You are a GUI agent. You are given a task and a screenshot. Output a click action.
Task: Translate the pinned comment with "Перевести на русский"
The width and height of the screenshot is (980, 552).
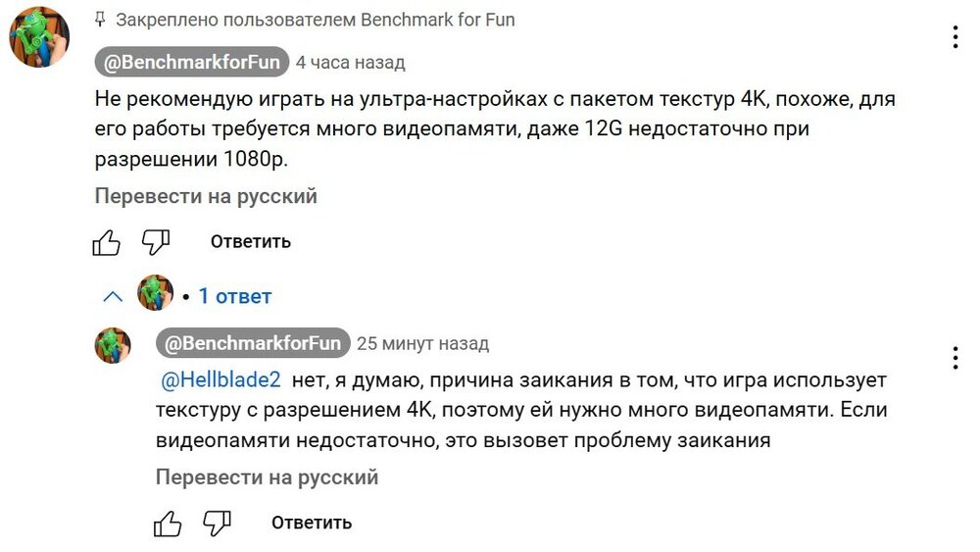pos(206,196)
